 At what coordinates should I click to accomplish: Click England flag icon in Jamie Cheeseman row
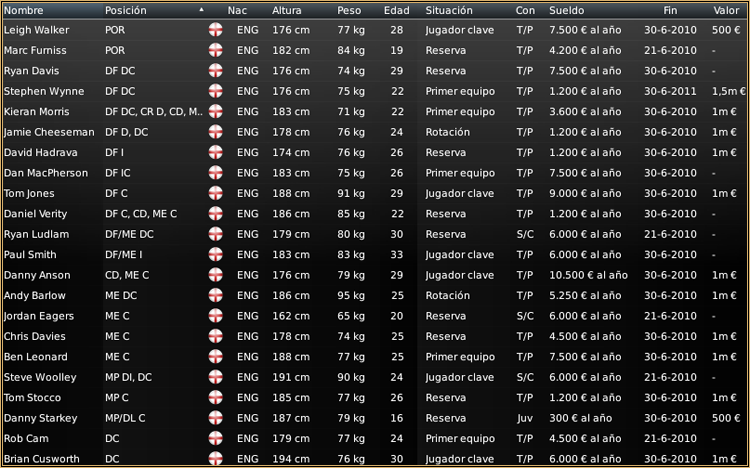coord(216,132)
